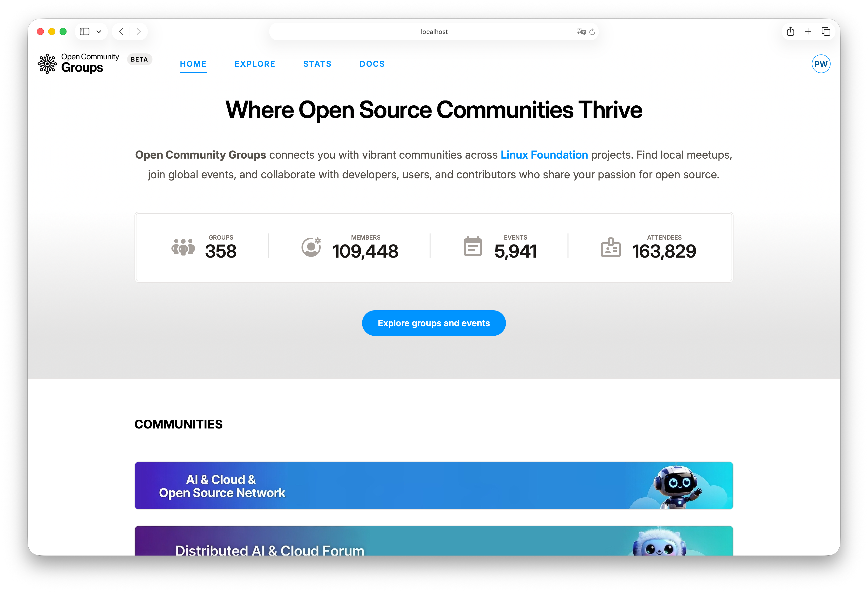Image resolution: width=868 pixels, height=592 pixels.
Task: Reload the page with refresh icon
Action: click(x=592, y=32)
